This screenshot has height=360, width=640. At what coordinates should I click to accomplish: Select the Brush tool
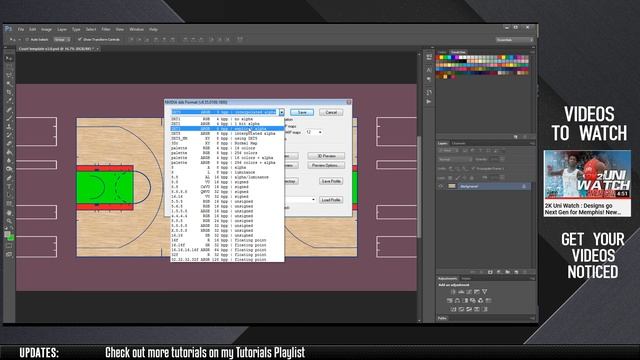tap(9, 118)
